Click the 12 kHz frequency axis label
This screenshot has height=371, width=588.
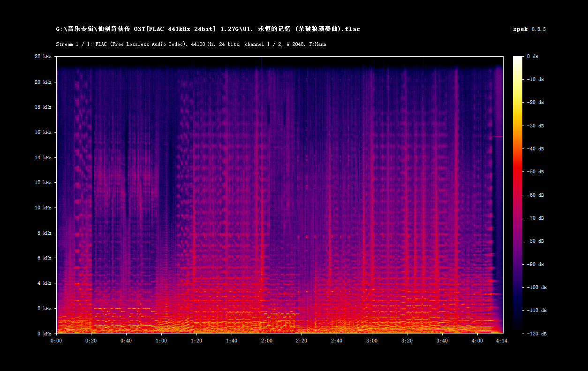44,182
